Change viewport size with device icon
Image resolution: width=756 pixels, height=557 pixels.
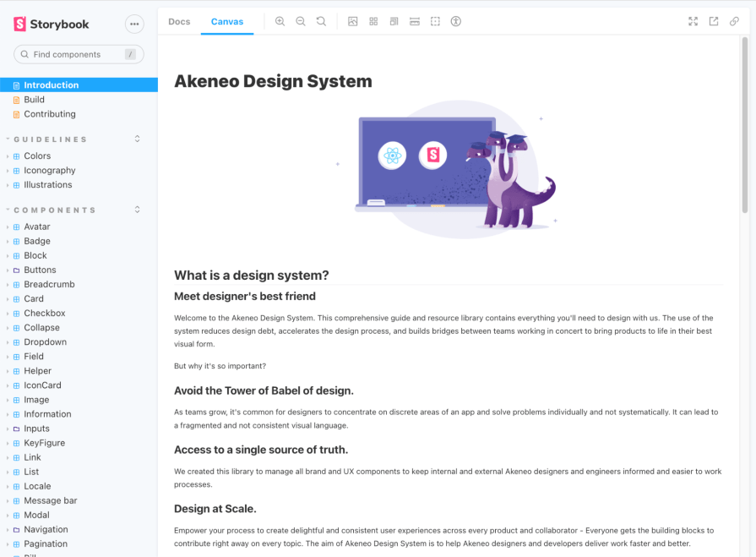(x=394, y=21)
